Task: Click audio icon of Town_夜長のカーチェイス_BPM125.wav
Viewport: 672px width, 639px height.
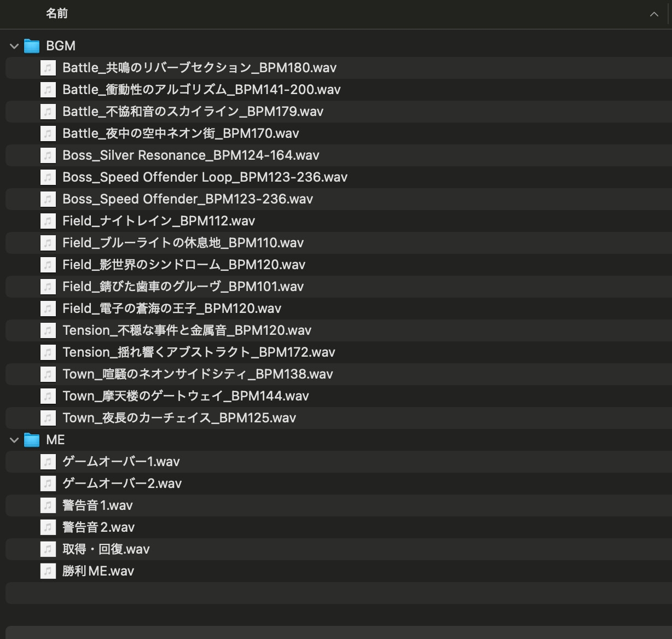Action: (x=48, y=418)
